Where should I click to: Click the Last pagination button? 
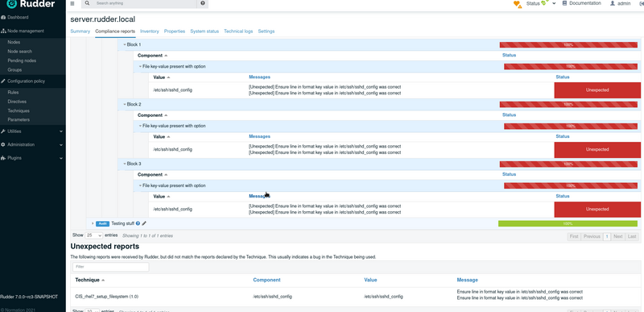632,236
